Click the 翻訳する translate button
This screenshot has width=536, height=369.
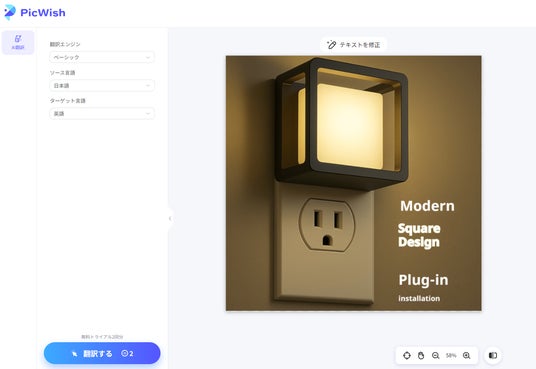(102, 353)
